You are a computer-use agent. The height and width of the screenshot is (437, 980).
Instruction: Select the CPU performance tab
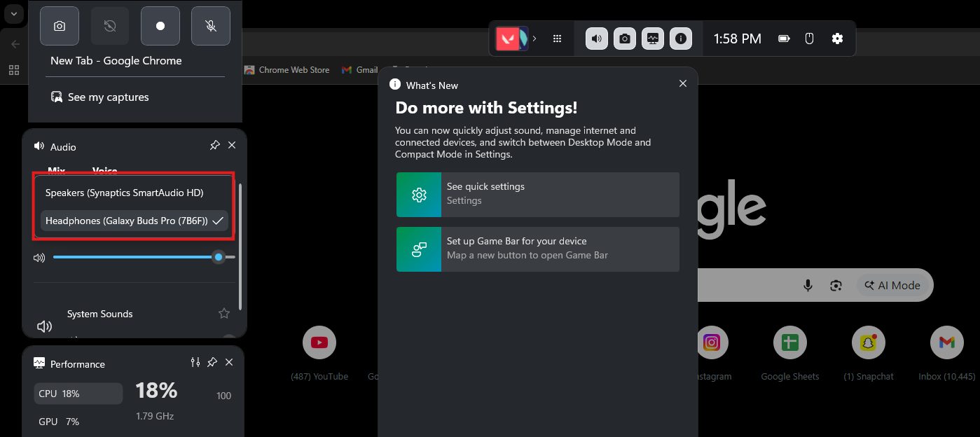click(x=78, y=394)
